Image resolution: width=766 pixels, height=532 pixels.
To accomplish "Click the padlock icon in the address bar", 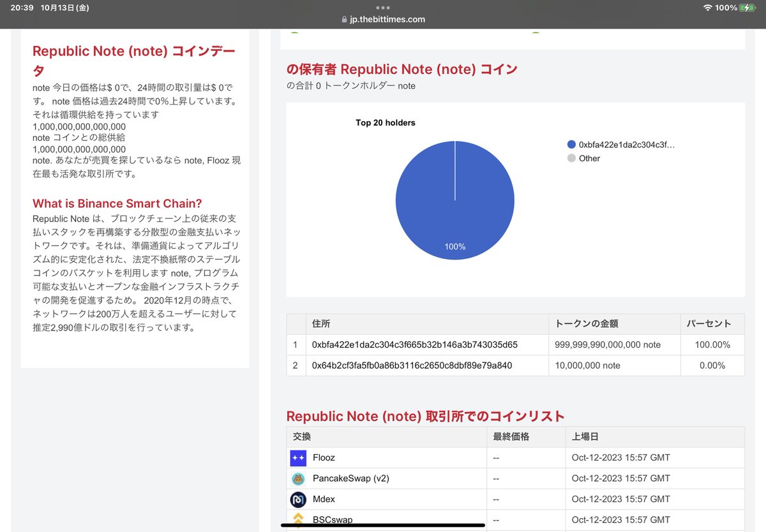I will pos(343,19).
